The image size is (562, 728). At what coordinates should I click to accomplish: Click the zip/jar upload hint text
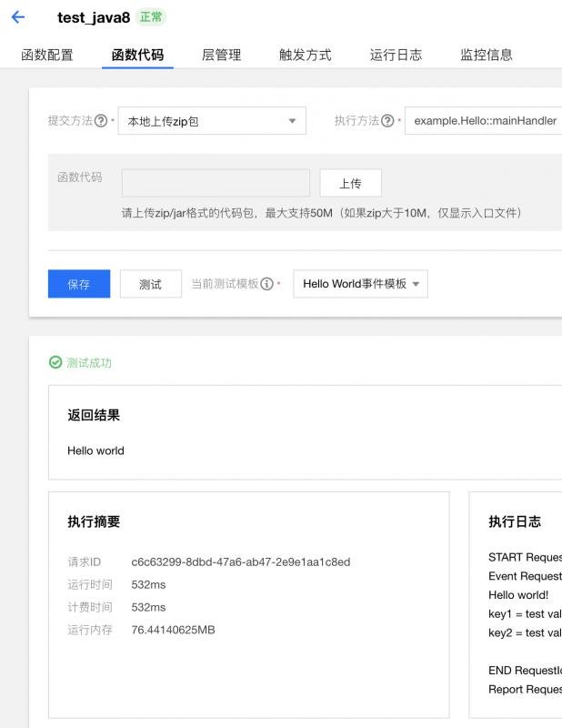(322, 213)
